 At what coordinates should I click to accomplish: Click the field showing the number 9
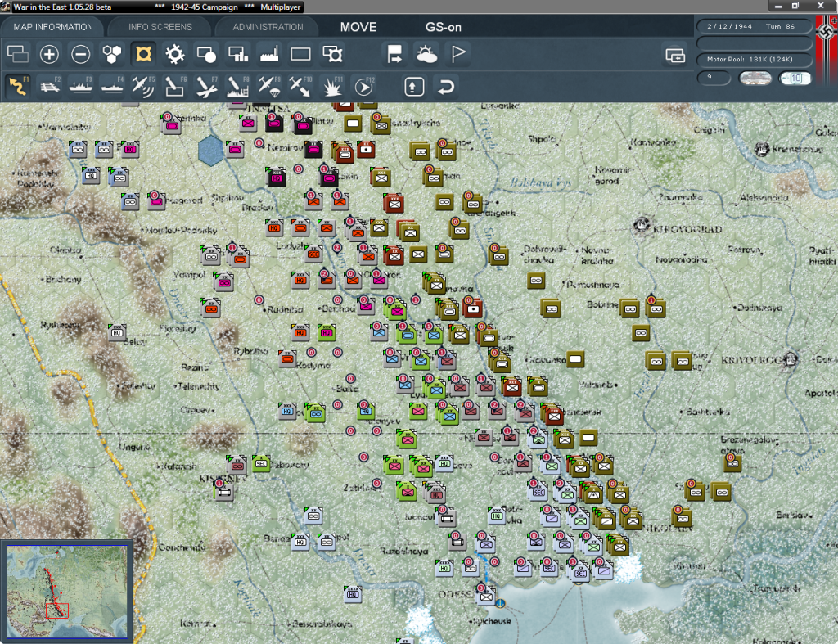[714, 78]
